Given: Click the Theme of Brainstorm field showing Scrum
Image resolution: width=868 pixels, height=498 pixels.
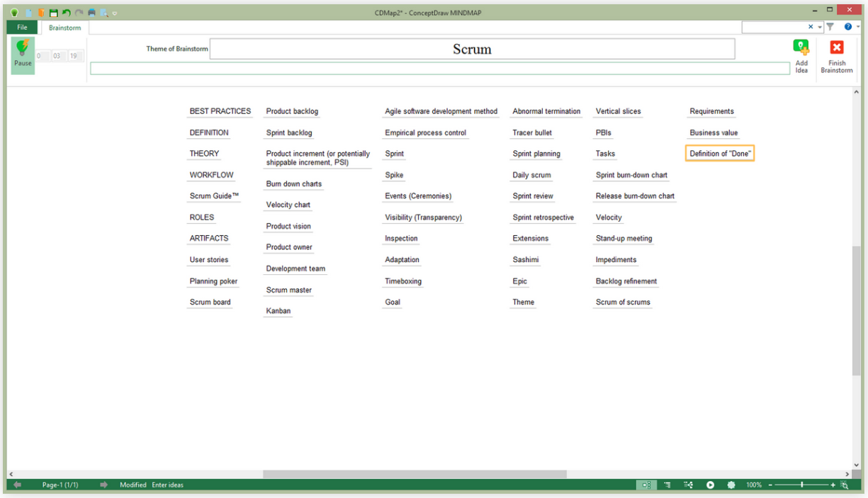Looking at the screenshot, I should 472,49.
